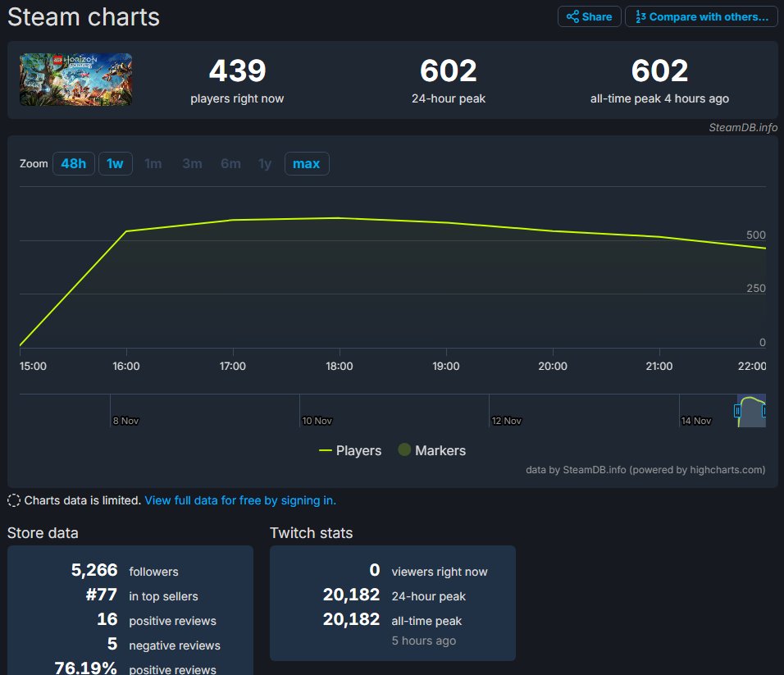Click the 24-hour peak label under 602
This screenshot has height=675, width=784.
click(449, 98)
